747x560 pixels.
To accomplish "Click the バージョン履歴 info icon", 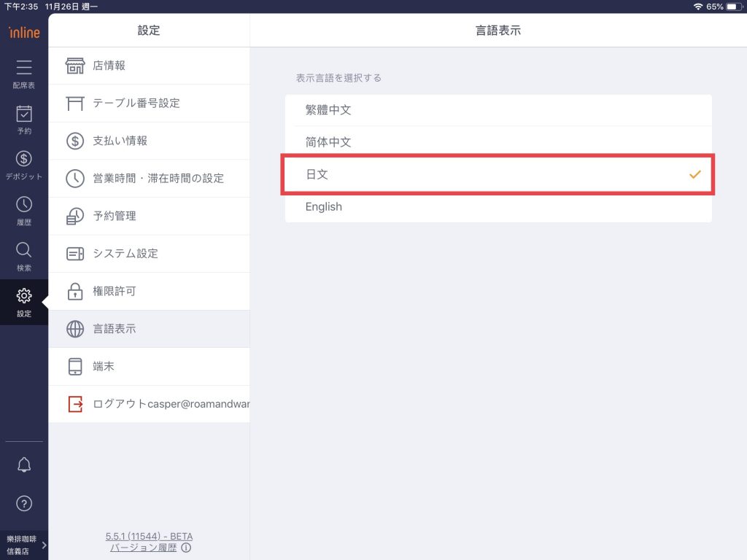I will [x=186, y=548].
